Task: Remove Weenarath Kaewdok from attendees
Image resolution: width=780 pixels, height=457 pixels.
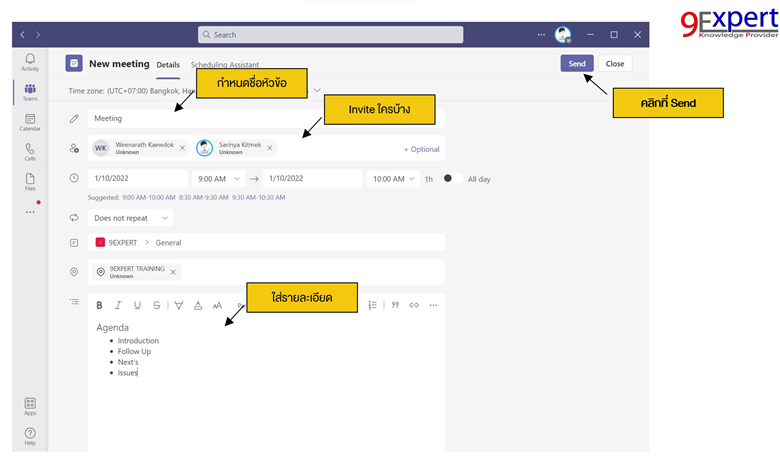Action: [181, 148]
